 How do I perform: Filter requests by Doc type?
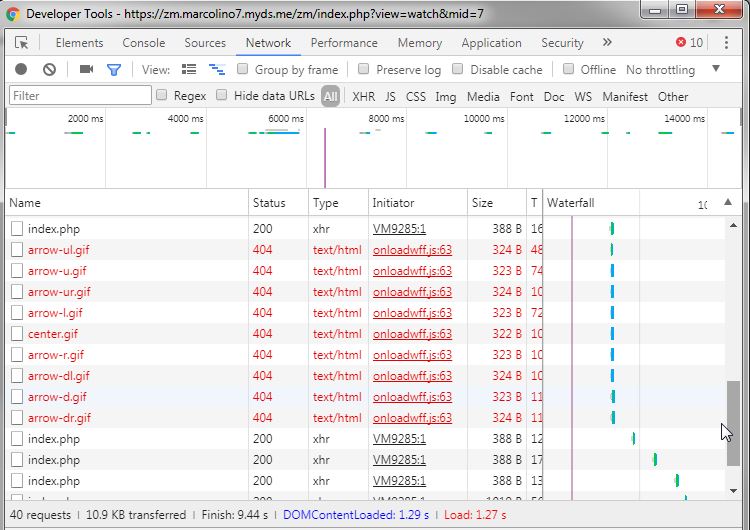click(x=554, y=97)
